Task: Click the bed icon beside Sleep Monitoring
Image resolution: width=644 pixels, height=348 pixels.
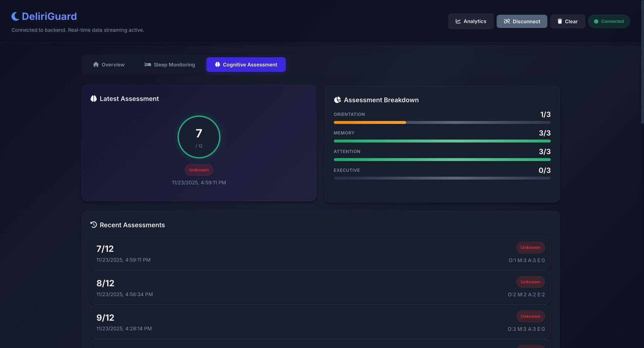Action: [147, 64]
